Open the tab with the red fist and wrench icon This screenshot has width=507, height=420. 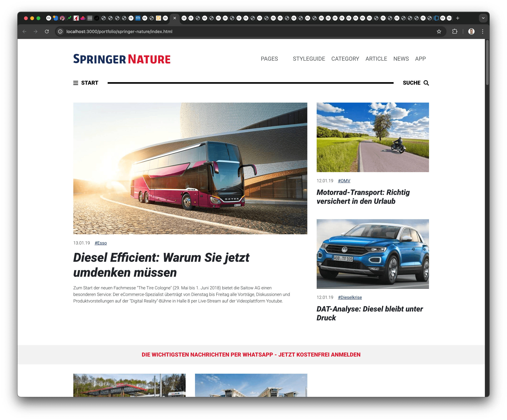tap(76, 18)
